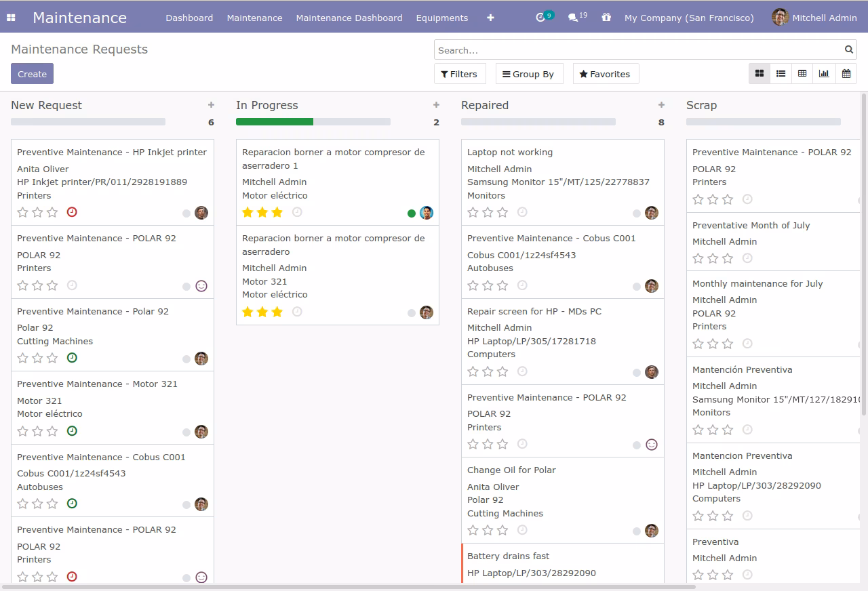Open the Monthly maintenance for July card

(773, 314)
